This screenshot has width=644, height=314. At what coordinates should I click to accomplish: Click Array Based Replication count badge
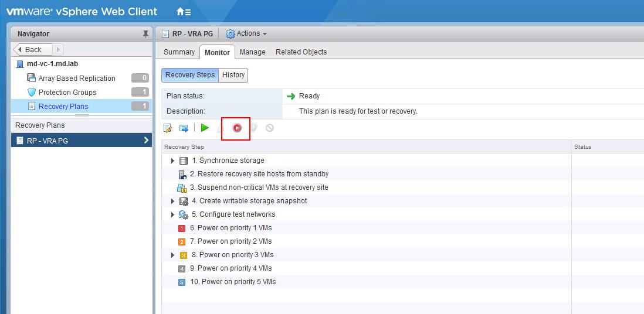tap(140, 78)
